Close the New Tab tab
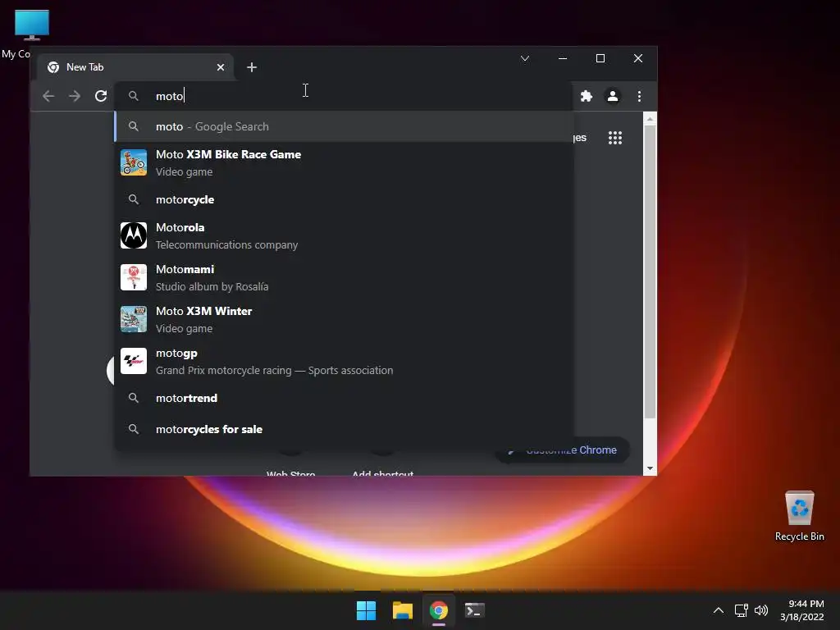Viewport: 840px width, 630px height. [x=220, y=67]
